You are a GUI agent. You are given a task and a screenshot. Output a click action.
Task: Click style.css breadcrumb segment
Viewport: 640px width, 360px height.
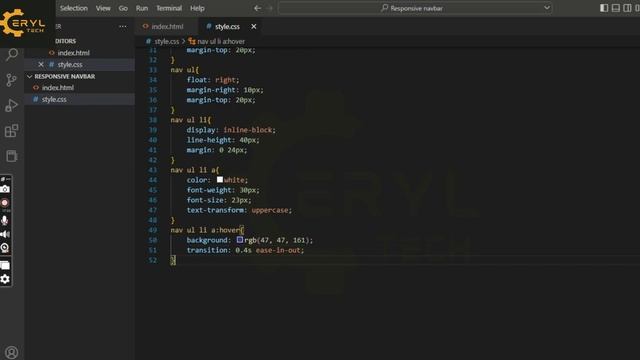click(167, 41)
